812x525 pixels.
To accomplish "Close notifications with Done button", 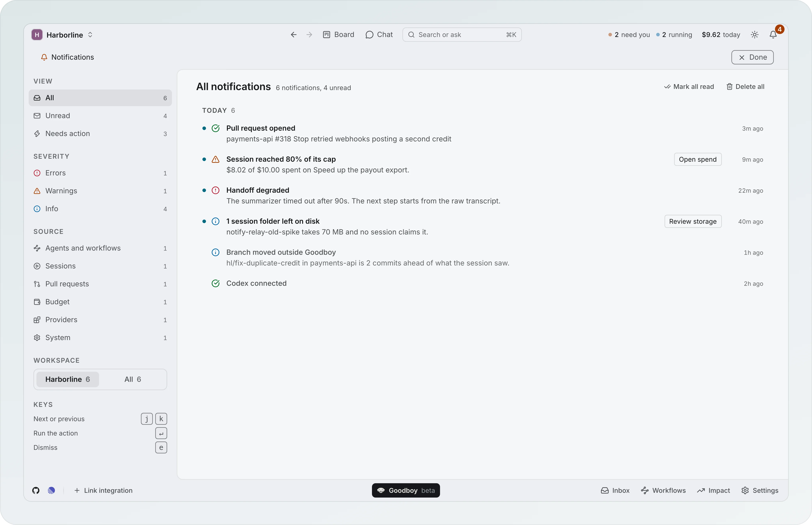I will [x=752, y=57].
